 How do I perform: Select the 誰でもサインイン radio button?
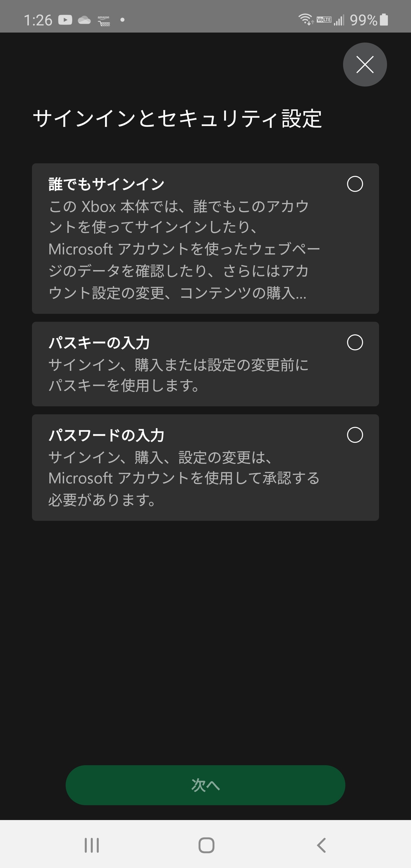click(355, 184)
